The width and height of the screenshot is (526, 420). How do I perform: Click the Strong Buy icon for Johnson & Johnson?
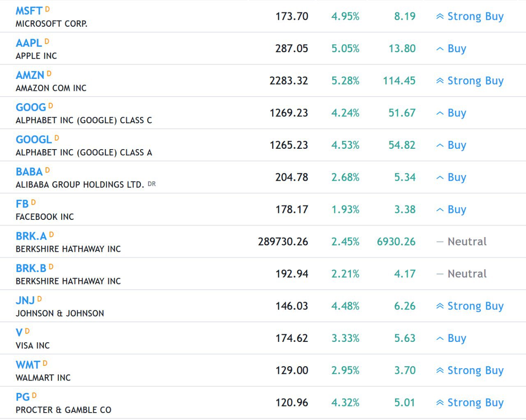(x=440, y=306)
